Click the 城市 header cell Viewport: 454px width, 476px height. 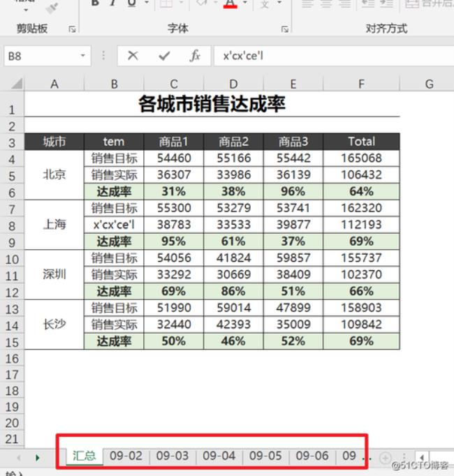pos(54,142)
